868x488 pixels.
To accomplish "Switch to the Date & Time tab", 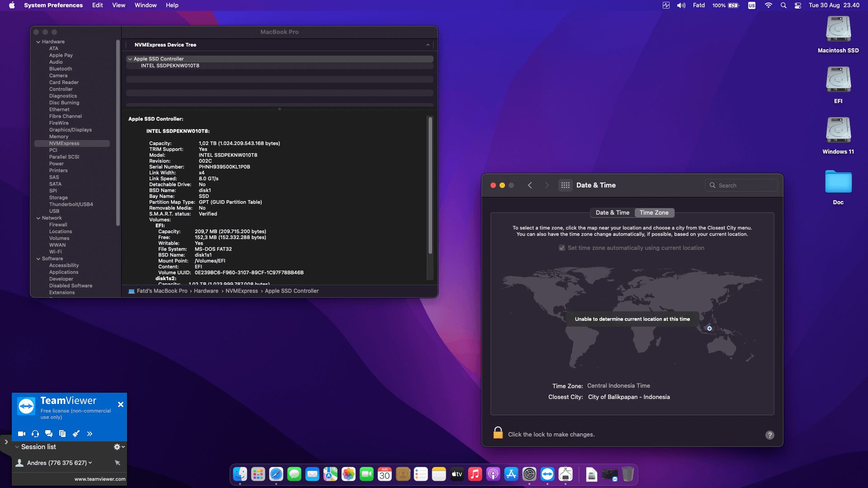I will (612, 213).
